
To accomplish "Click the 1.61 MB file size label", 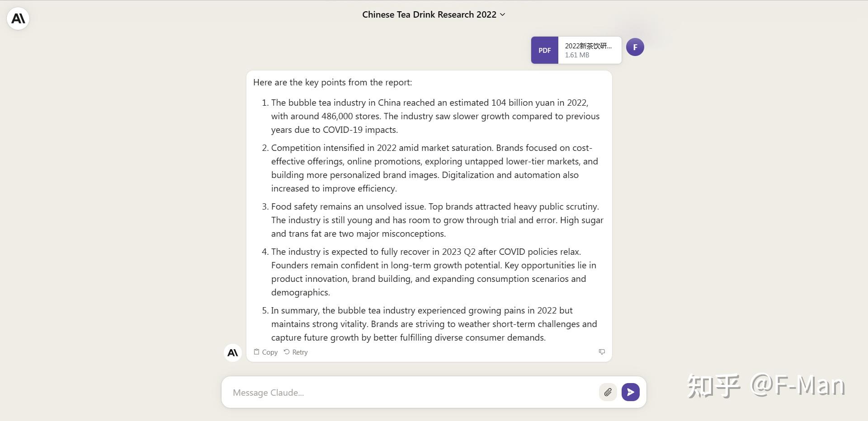I will coord(577,55).
